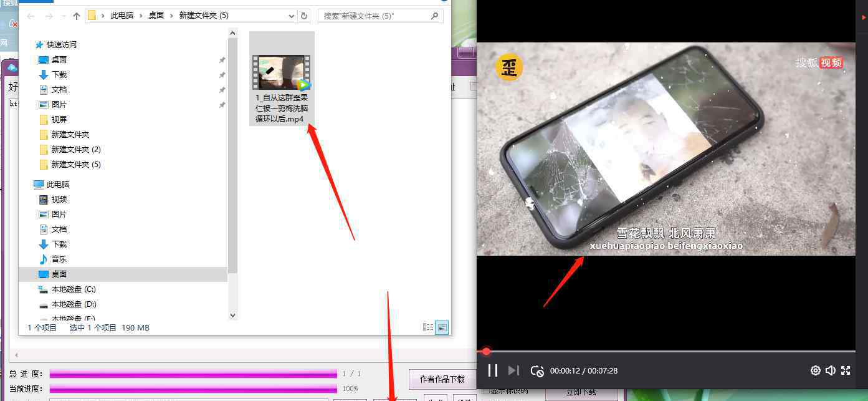The height and width of the screenshot is (401, 868).
Task: Click the pin icon beside 桌面
Action: [x=222, y=60]
